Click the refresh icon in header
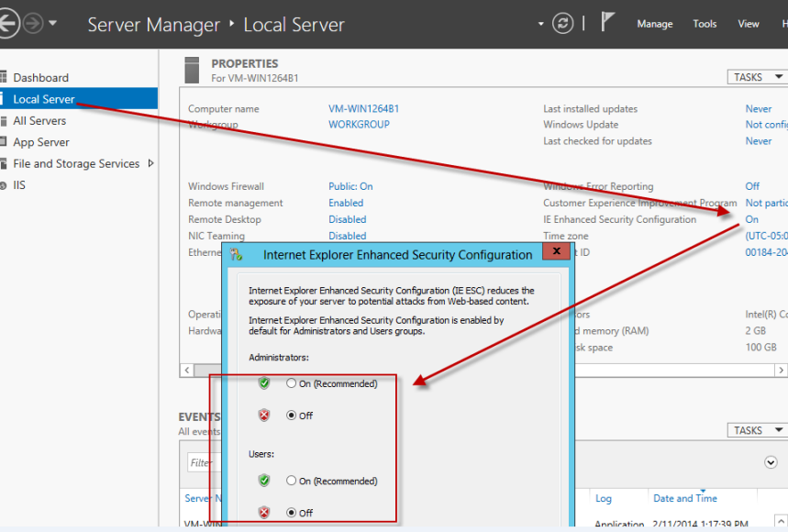 562,24
